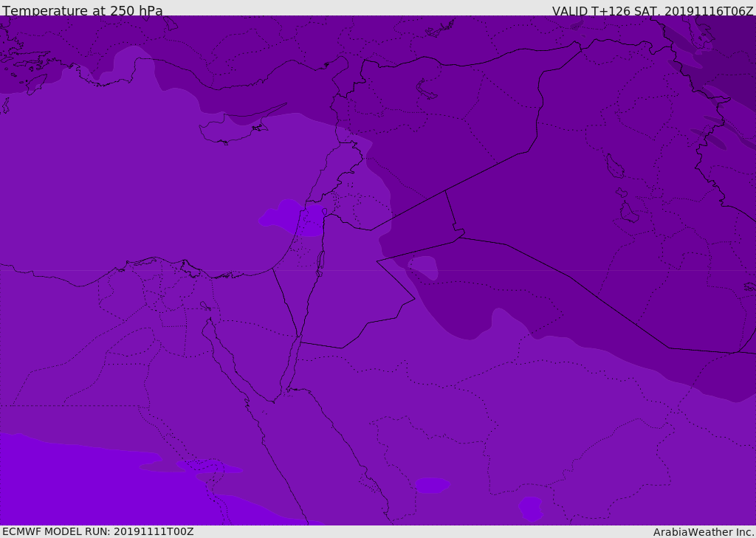
Task: Click the small light patch in eastern Jordan
Action: tap(423, 266)
